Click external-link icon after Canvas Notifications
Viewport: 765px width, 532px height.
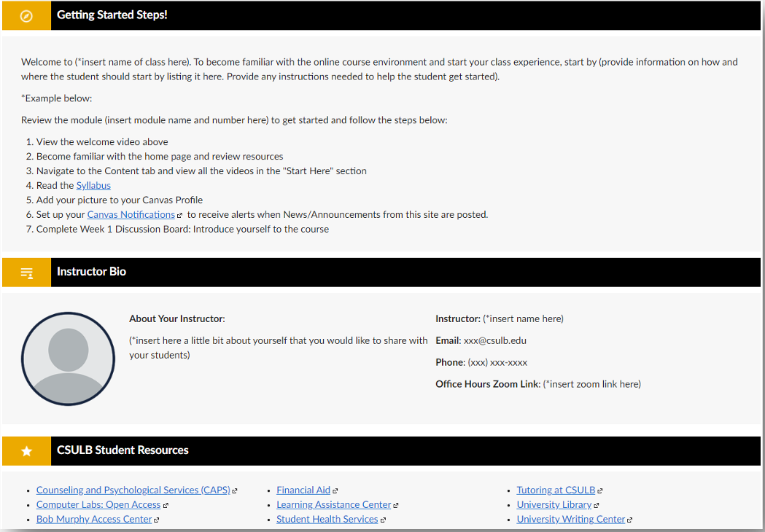179,215
